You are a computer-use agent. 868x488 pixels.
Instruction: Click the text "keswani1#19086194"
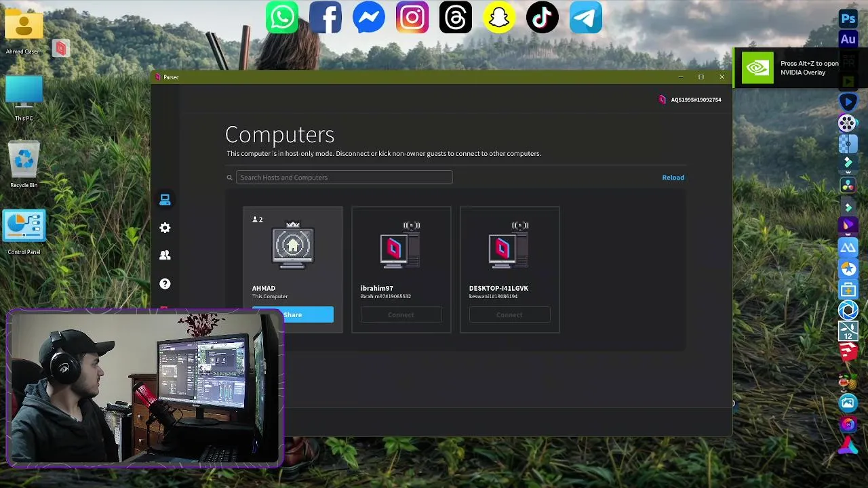[x=493, y=296]
